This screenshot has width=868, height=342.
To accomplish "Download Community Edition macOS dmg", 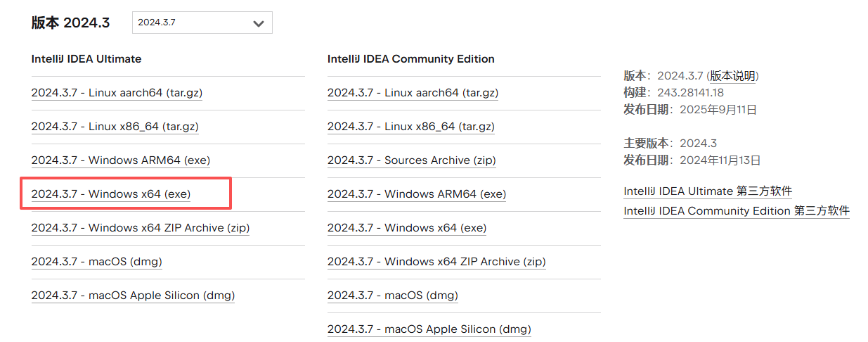I will click(392, 296).
